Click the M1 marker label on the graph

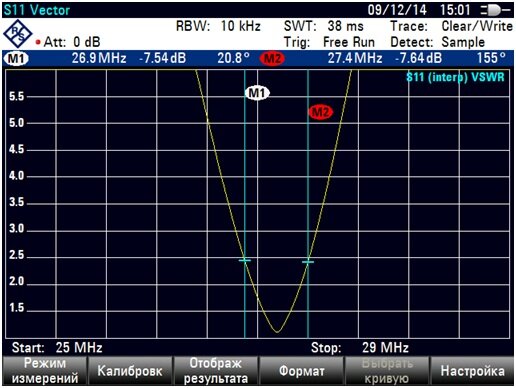point(257,93)
